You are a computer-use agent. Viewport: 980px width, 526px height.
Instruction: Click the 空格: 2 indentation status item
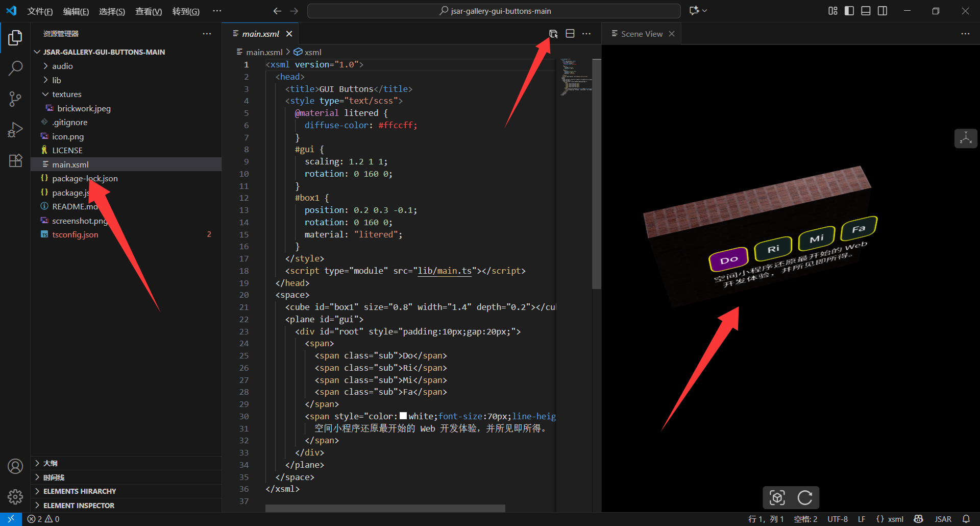[x=805, y=519]
